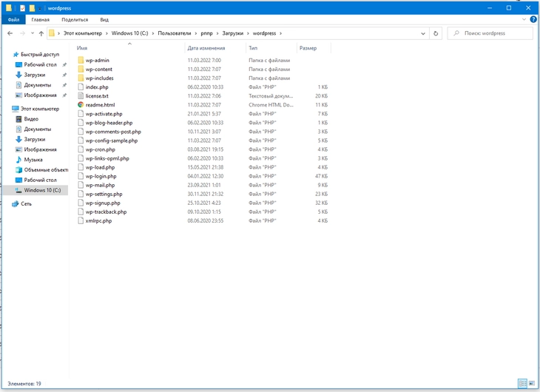Screen dimensions: 540x392
Task: Open Сеть in navigation pane
Action: (x=26, y=204)
